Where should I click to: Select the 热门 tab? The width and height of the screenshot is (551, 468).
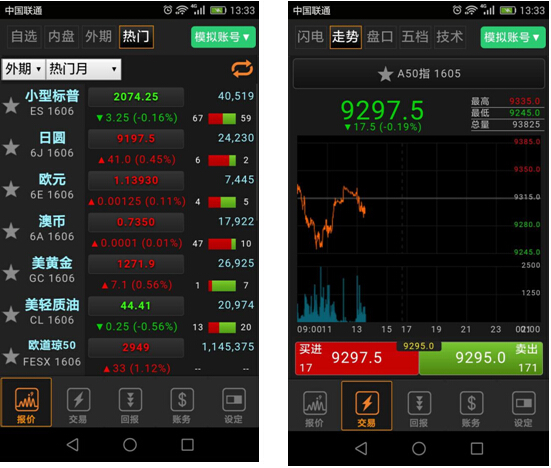(136, 37)
